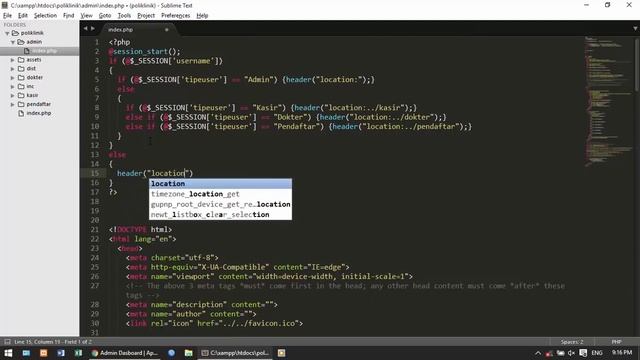Open the Selection menu
Screen dimensions: 640x360
[45, 16]
